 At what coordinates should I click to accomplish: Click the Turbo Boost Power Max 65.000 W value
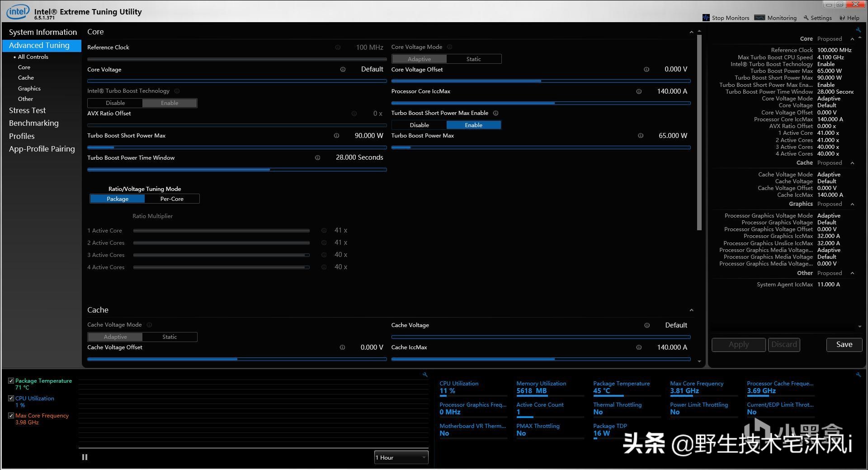tap(673, 136)
